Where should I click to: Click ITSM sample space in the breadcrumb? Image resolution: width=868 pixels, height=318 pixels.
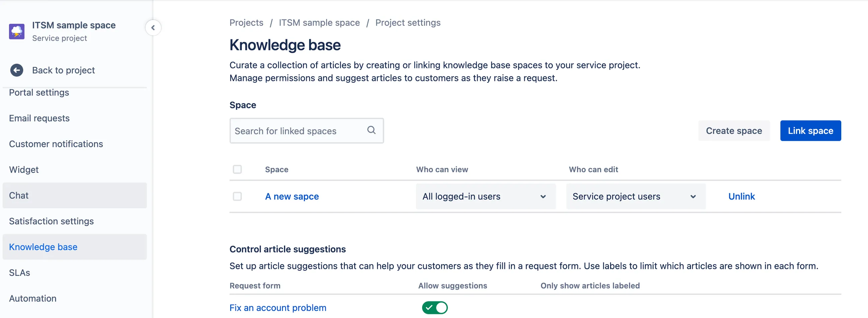pyautogui.click(x=319, y=22)
